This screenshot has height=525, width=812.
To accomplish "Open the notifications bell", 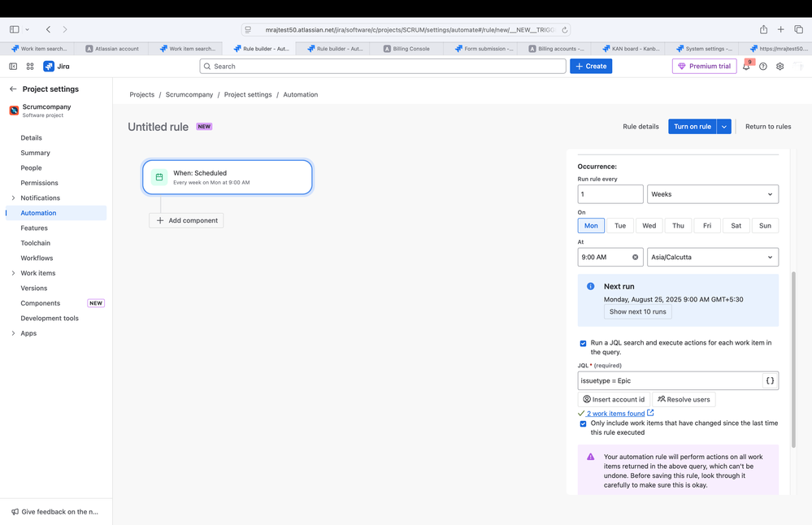I will pos(746,67).
